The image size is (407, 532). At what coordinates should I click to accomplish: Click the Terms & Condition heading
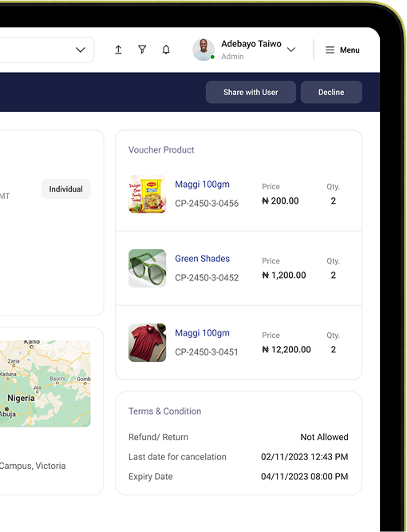(164, 411)
